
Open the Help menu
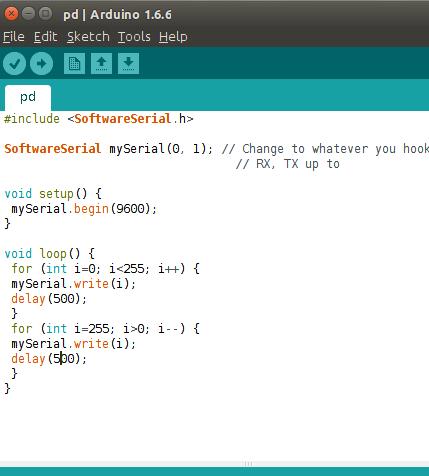173,37
